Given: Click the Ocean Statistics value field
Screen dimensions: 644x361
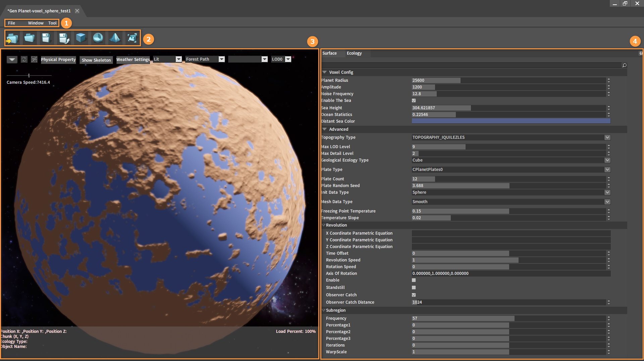Looking at the screenshot, I should (508, 115).
